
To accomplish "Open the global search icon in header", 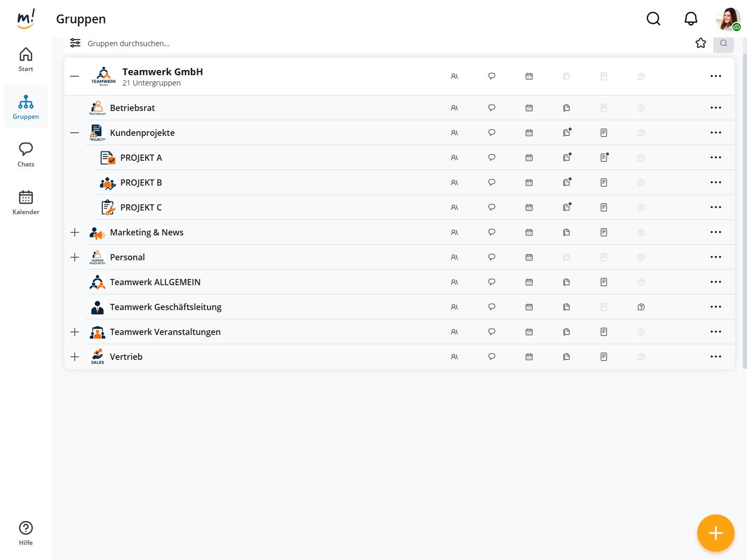I will [654, 19].
